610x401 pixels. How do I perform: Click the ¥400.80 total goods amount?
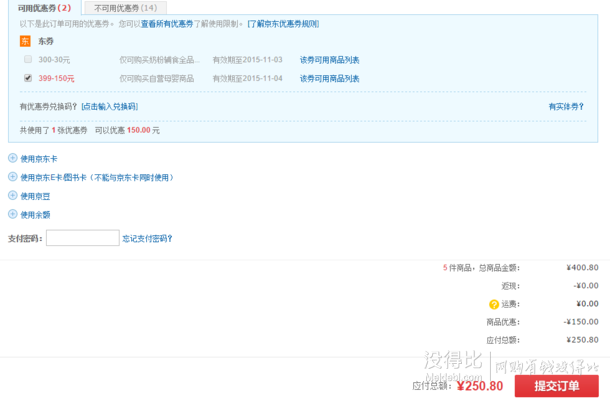[x=582, y=268]
